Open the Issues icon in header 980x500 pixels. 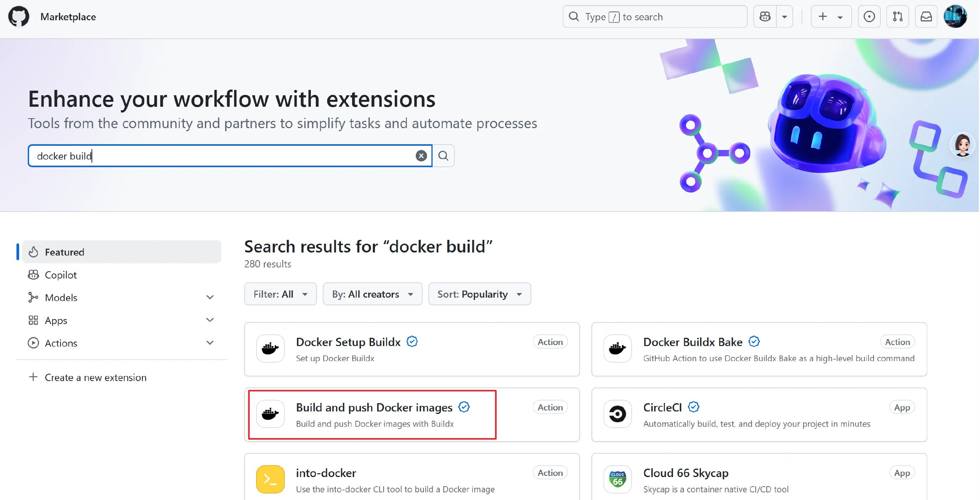pos(869,17)
